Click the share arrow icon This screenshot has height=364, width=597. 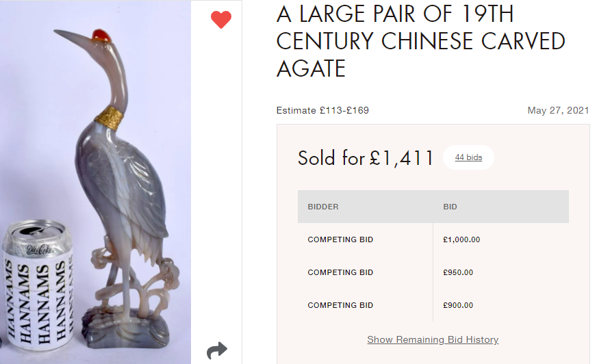(x=217, y=352)
